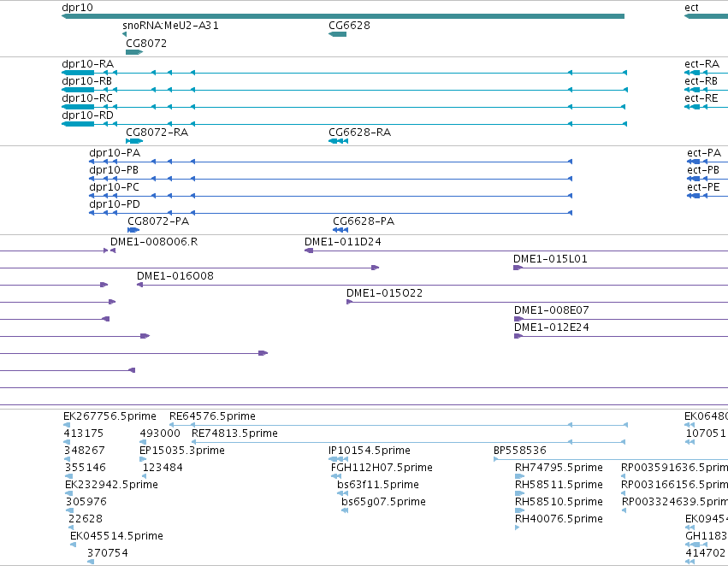
Task: Select protein ect-PE
Action: pos(707,197)
